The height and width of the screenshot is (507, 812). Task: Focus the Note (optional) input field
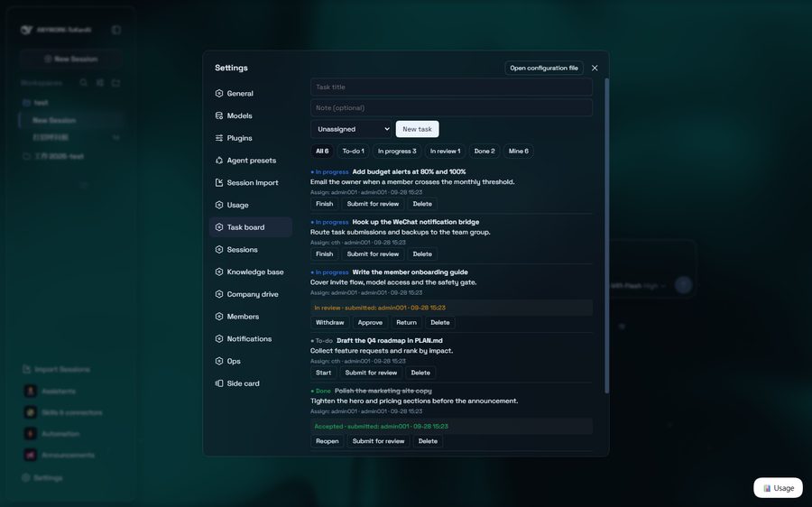click(451, 107)
